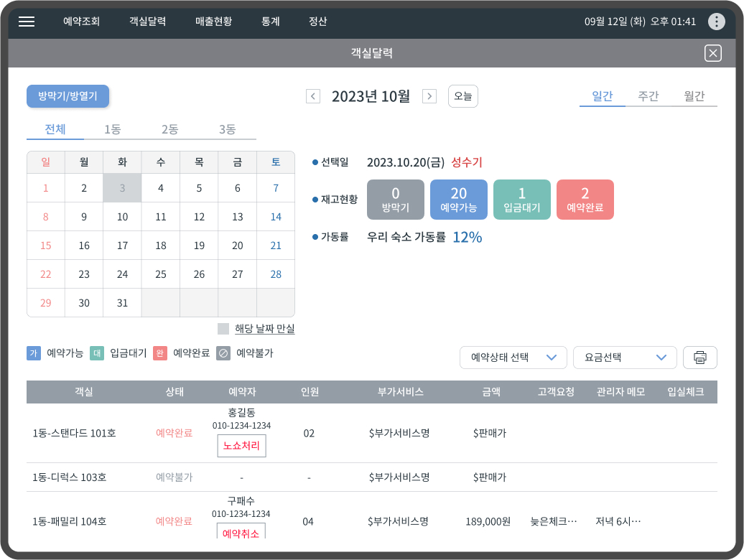Select the 전체 building tab
The height and width of the screenshot is (560, 744).
(55, 129)
